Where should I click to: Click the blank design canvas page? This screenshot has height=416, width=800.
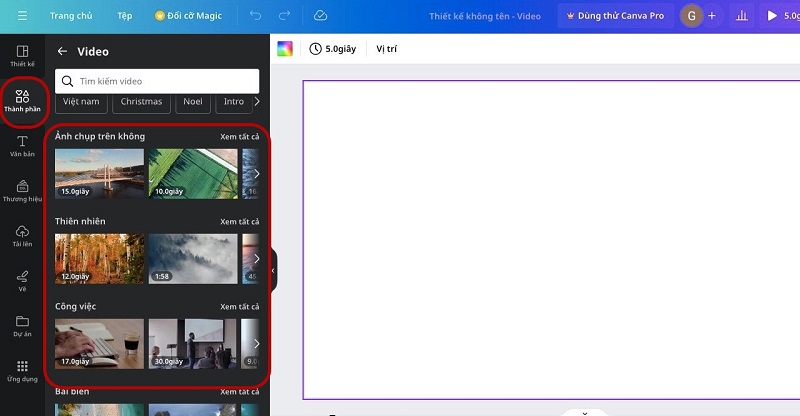coord(552,240)
